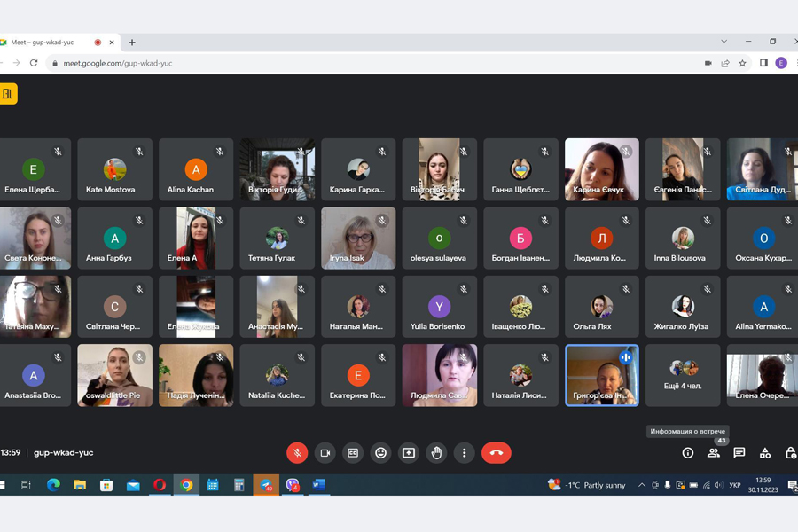The width and height of the screenshot is (798, 532).
Task: Open Word from the taskbar
Action: tap(319, 485)
